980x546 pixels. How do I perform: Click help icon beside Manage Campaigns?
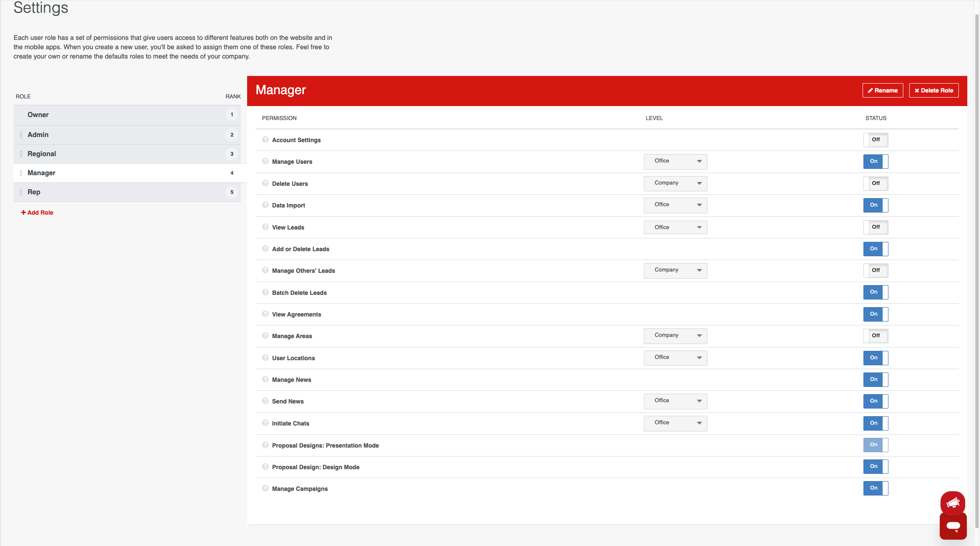point(265,488)
